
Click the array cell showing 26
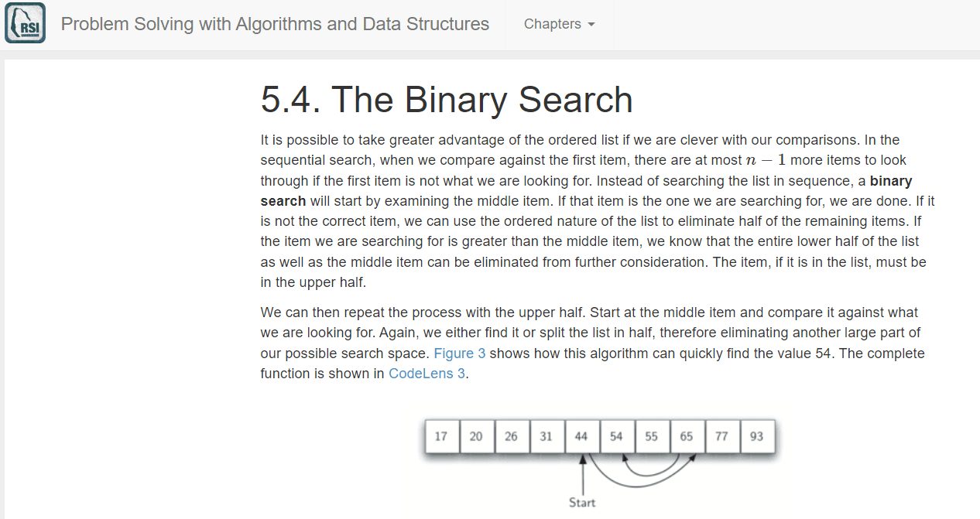coord(511,436)
